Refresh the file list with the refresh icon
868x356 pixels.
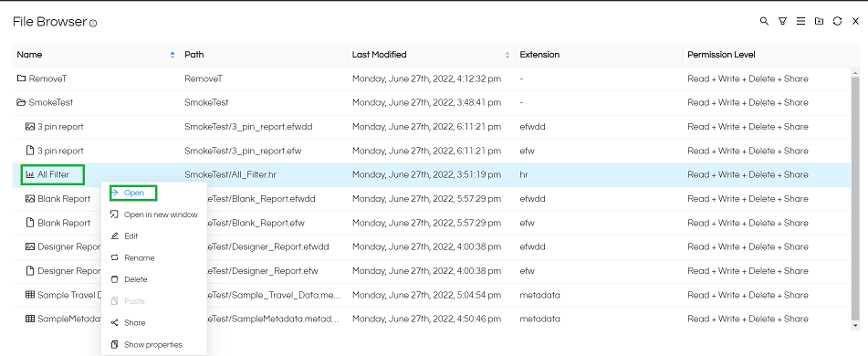(x=837, y=21)
